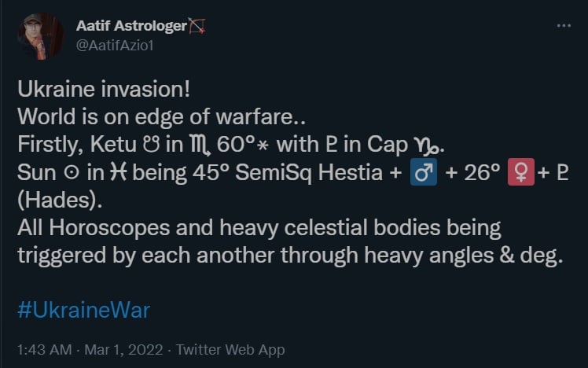The height and width of the screenshot is (368, 588).
Task: Open the #UkraineWar hashtag
Action: click(x=83, y=309)
